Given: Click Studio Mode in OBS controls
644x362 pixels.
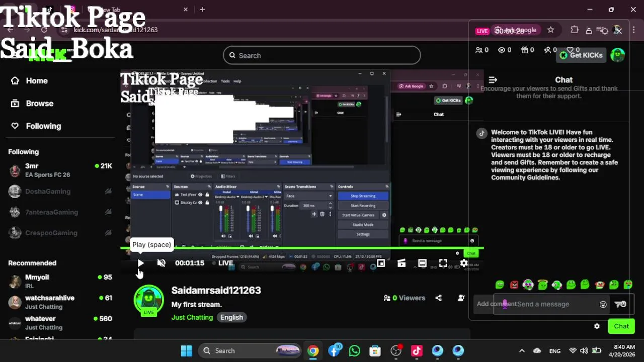Looking at the screenshot, I should click(363, 225).
